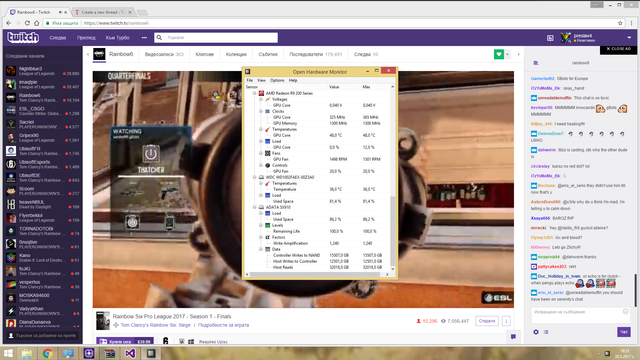Open the View menu in Open Hardware Monitor
The image size is (640, 360).
261,80
